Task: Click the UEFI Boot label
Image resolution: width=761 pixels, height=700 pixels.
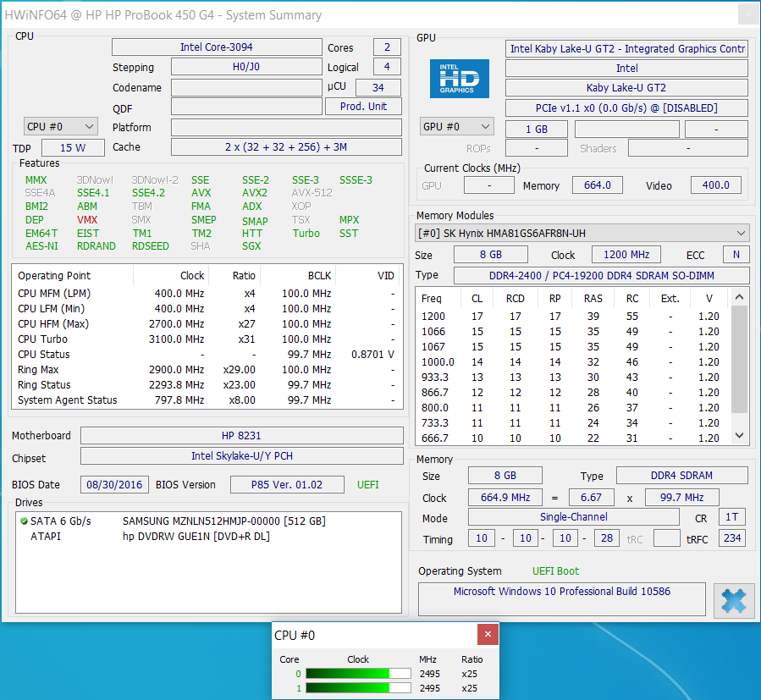Action: tap(555, 571)
